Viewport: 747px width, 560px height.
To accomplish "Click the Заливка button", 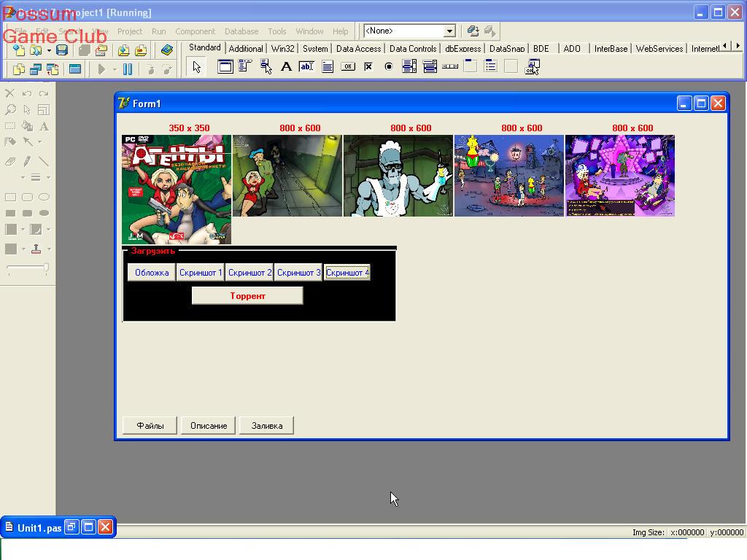I will click(267, 426).
